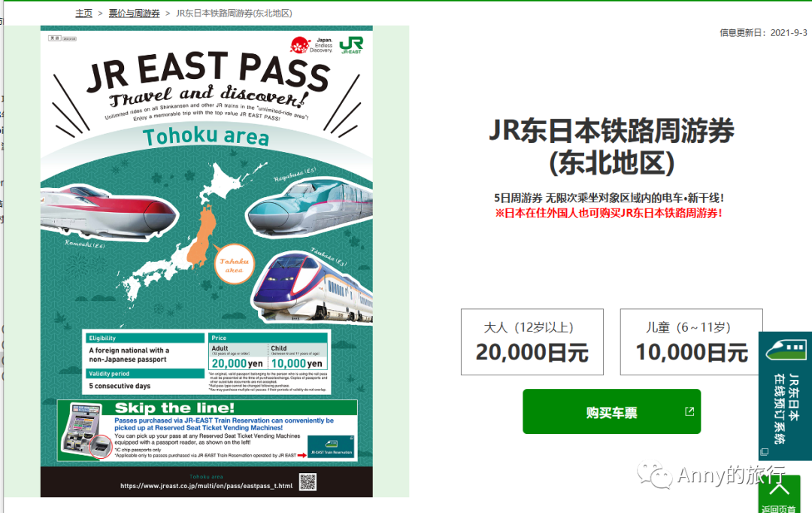Click the 返回页首 up arrow button
The image size is (812, 513).
click(x=780, y=494)
